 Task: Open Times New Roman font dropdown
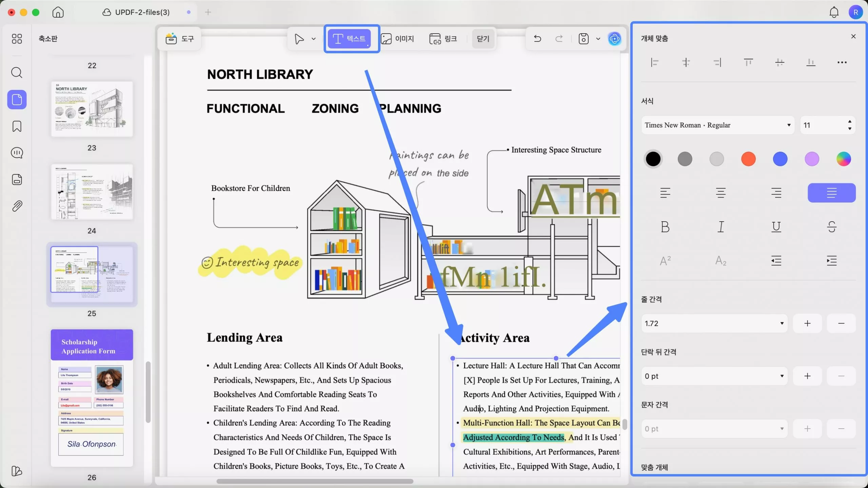pyautogui.click(x=717, y=125)
